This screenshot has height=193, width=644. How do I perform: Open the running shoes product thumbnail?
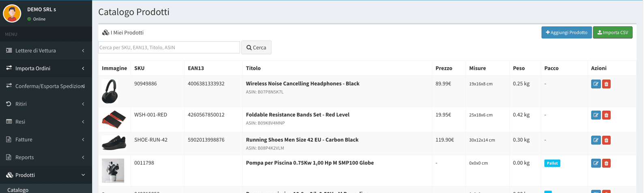click(114, 143)
